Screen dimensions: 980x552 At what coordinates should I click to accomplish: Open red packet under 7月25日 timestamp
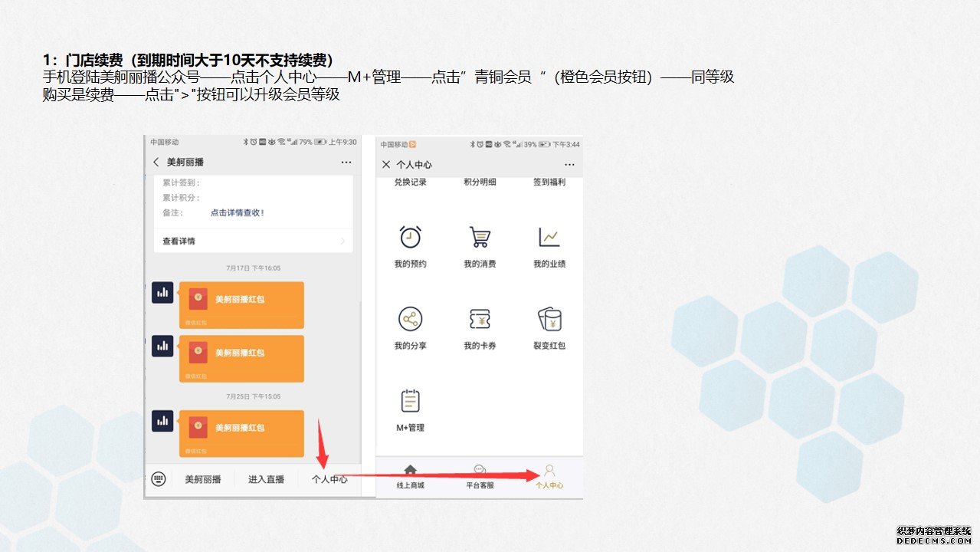[x=241, y=434]
